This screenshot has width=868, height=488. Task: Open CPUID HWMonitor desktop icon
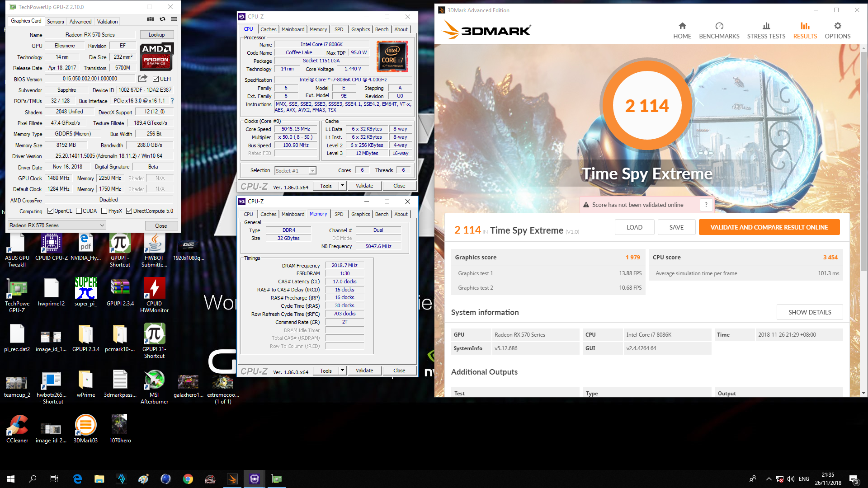point(154,296)
